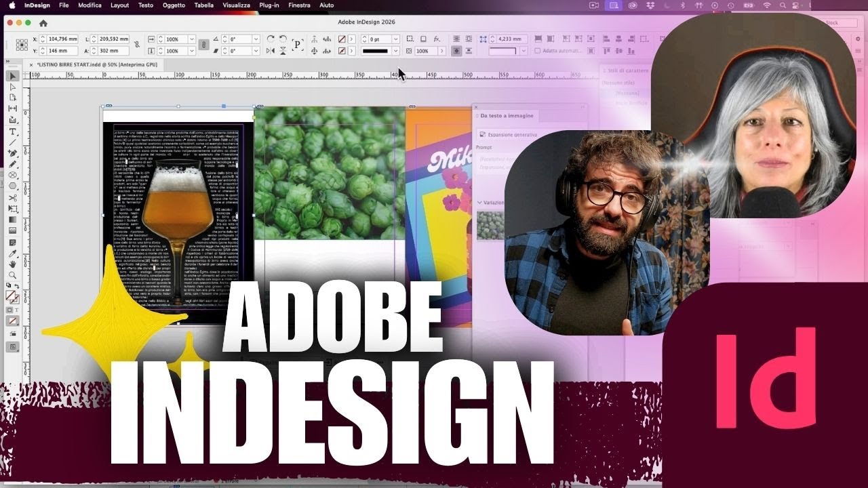Select the Free Transform tool

coord(12,208)
